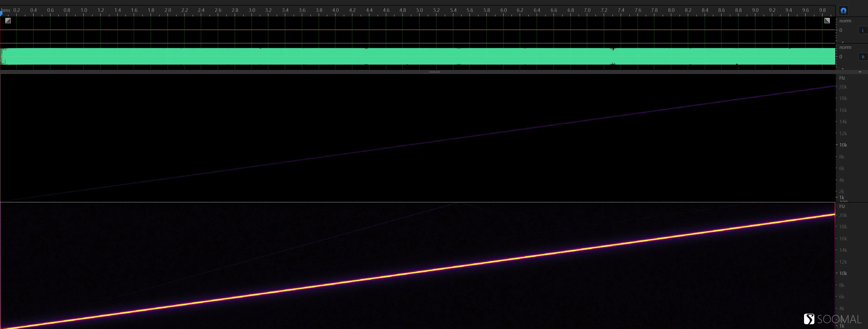Click the blue playhead marker on ruler
The height and width of the screenshot is (329, 868).
[x=1, y=13]
